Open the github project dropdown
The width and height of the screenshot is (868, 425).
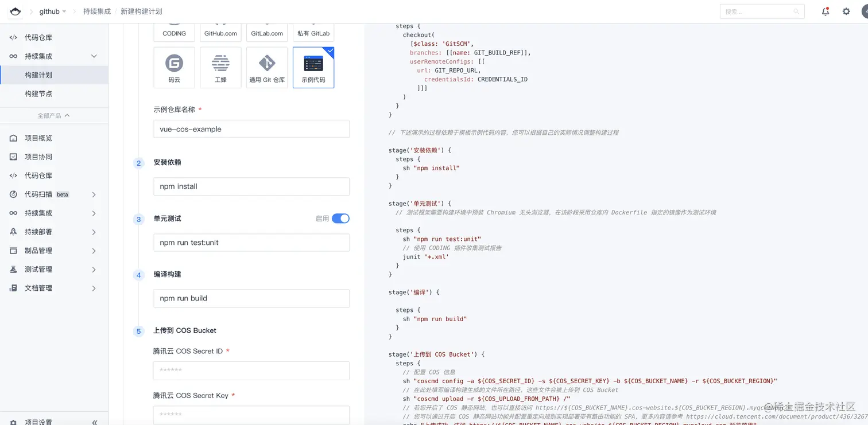[53, 11]
